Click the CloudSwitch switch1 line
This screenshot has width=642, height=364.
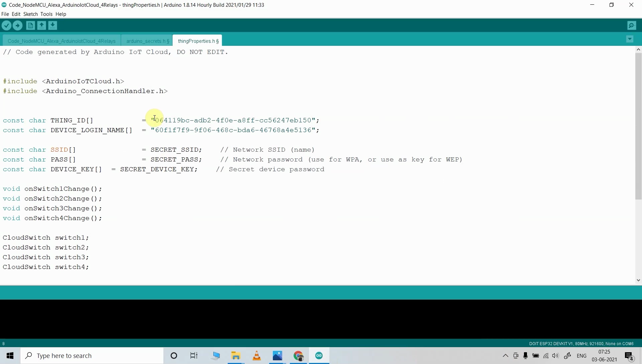(x=46, y=237)
